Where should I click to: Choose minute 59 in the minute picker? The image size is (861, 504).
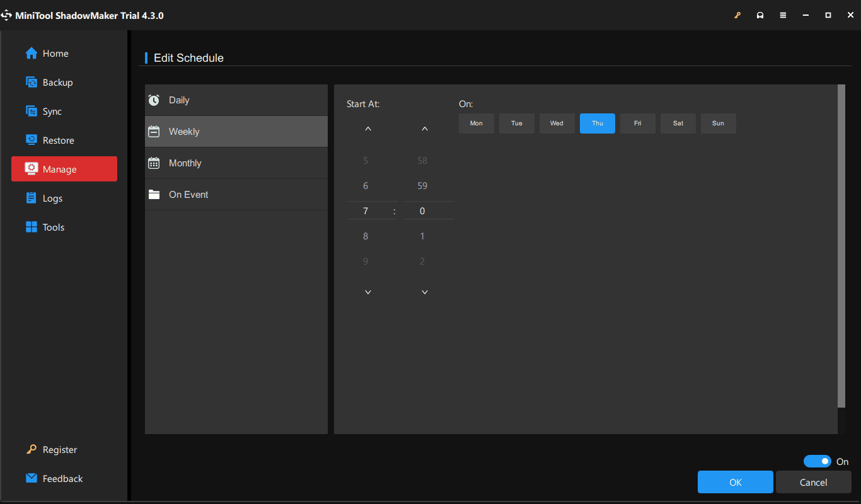point(422,186)
